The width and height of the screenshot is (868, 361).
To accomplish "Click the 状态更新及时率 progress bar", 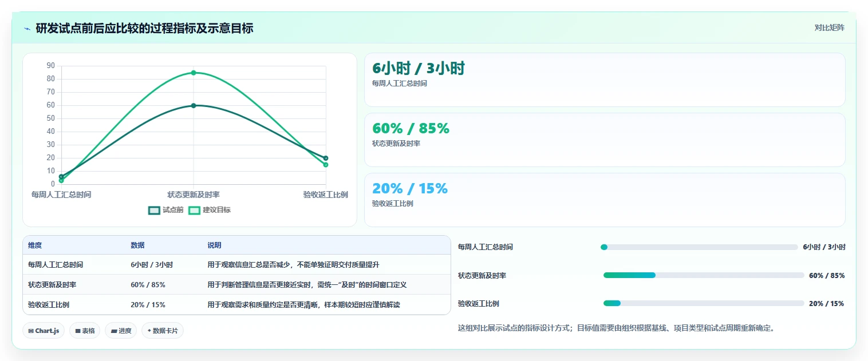I will (x=704, y=275).
